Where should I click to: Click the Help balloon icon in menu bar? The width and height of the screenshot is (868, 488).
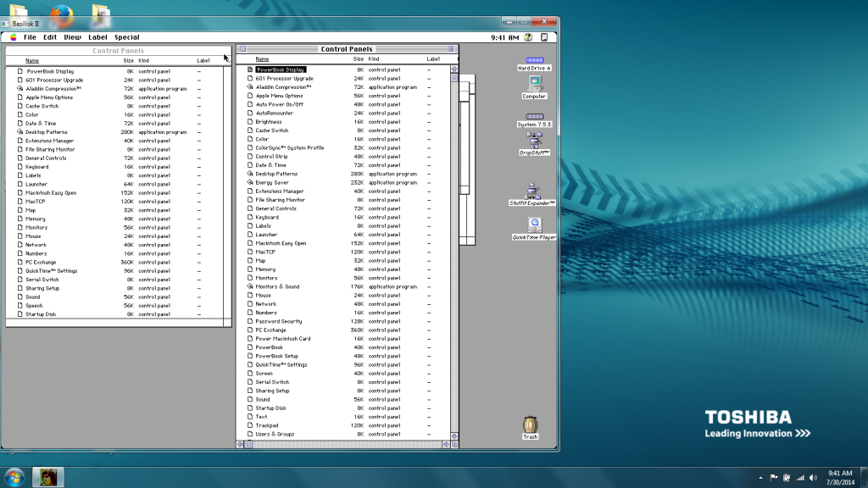528,37
